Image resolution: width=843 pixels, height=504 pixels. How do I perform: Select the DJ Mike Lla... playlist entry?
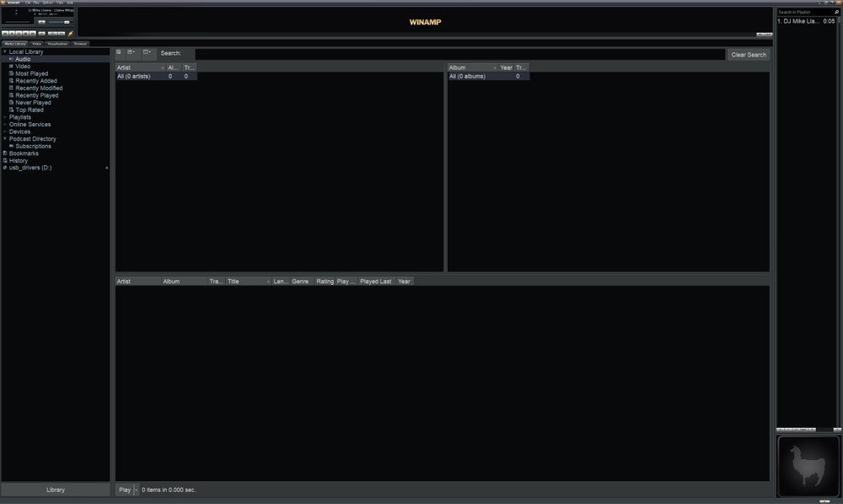pyautogui.click(x=807, y=22)
